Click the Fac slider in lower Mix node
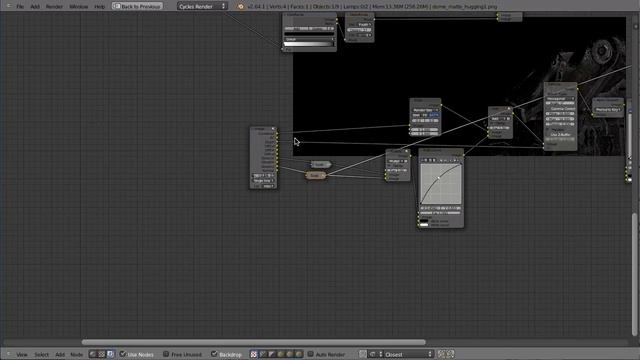Image resolution: width=640 pixels, height=360 pixels. click(x=398, y=170)
